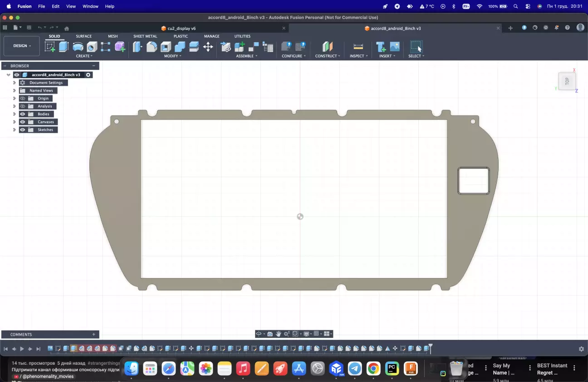Expand the Canvases folder in browser

tap(15, 122)
